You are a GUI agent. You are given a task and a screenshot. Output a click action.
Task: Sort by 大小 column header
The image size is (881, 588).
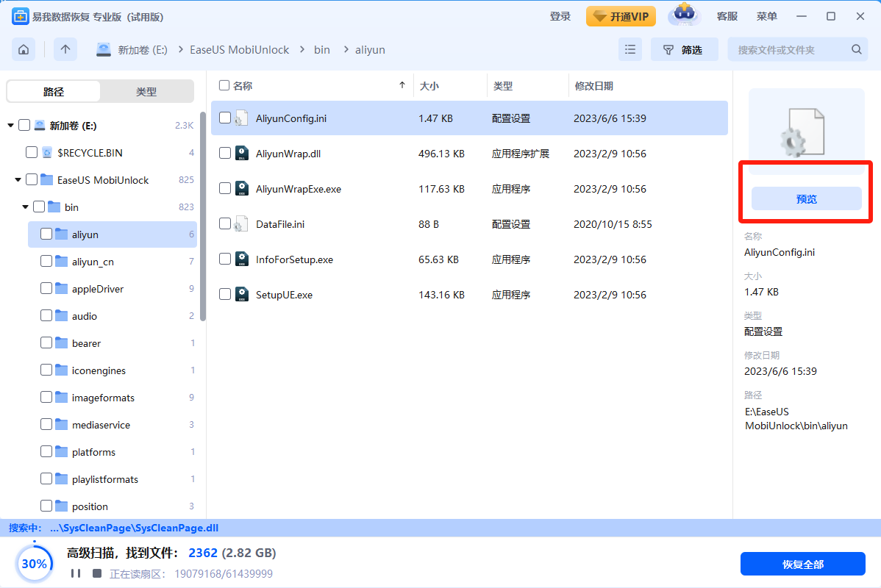(x=429, y=86)
